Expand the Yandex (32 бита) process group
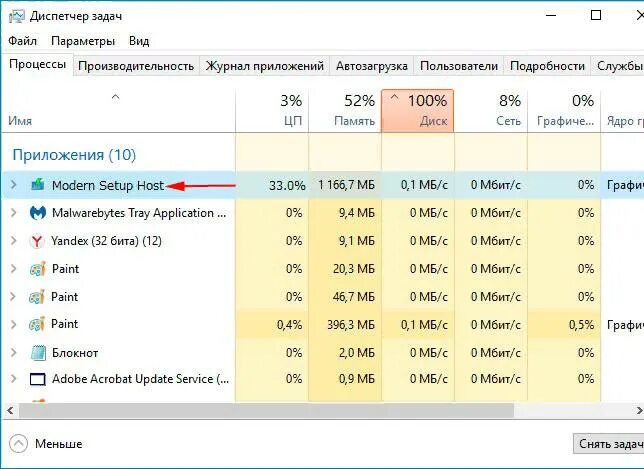Screen dimensions: 644x469 click(x=13, y=241)
